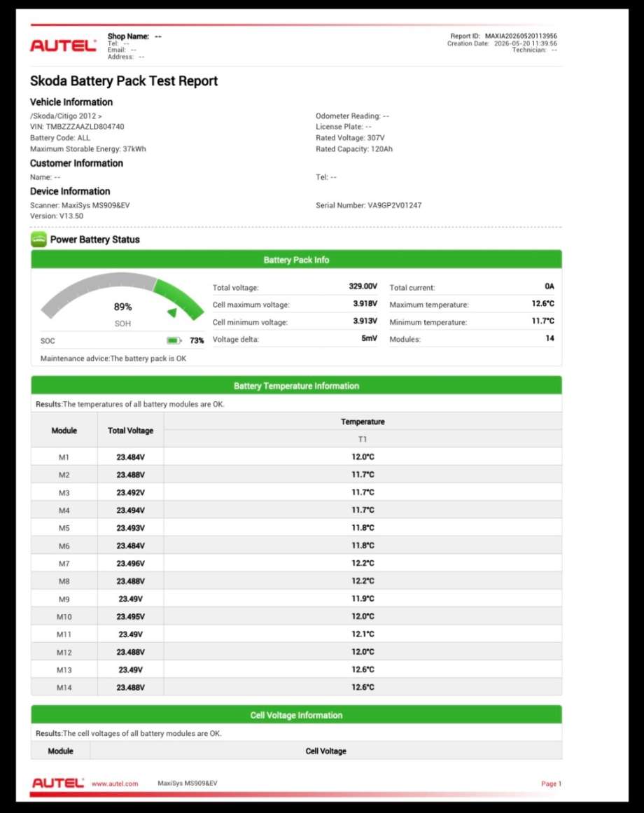The image size is (644, 813).
Task: Click the M6 module row label
Action: pos(64,546)
